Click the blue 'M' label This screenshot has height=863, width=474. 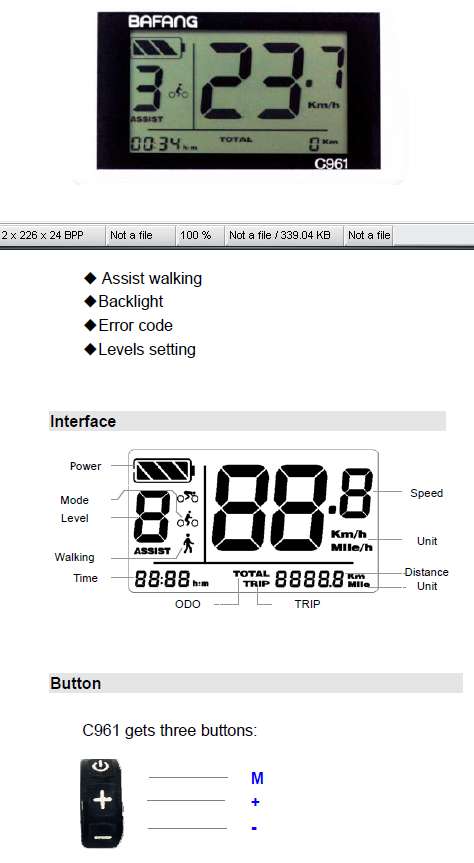tap(257, 778)
